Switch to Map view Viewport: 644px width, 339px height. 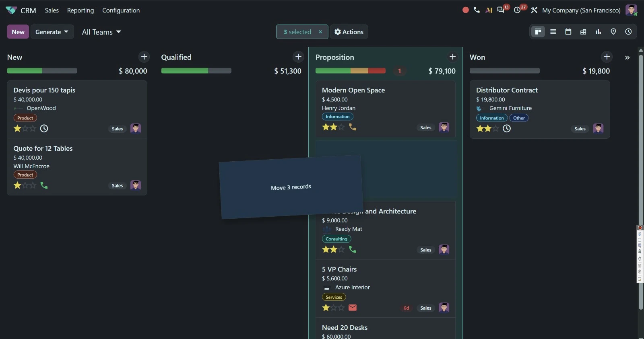click(613, 32)
